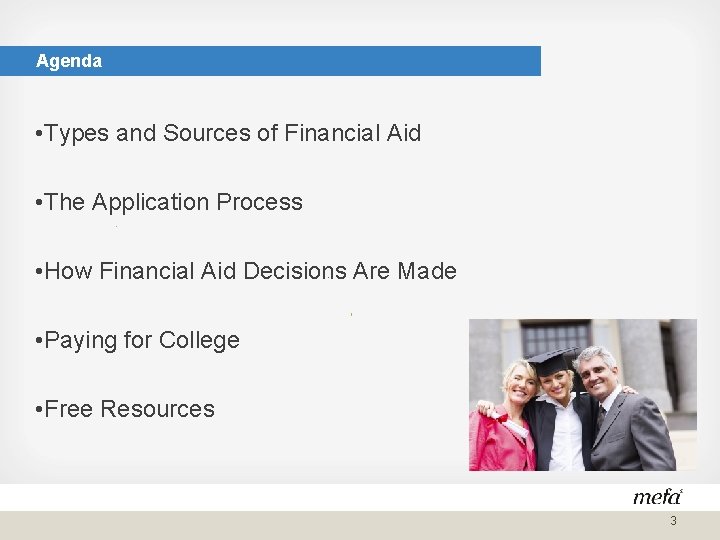Click the graduate's black mortarboard cap

[551, 361]
